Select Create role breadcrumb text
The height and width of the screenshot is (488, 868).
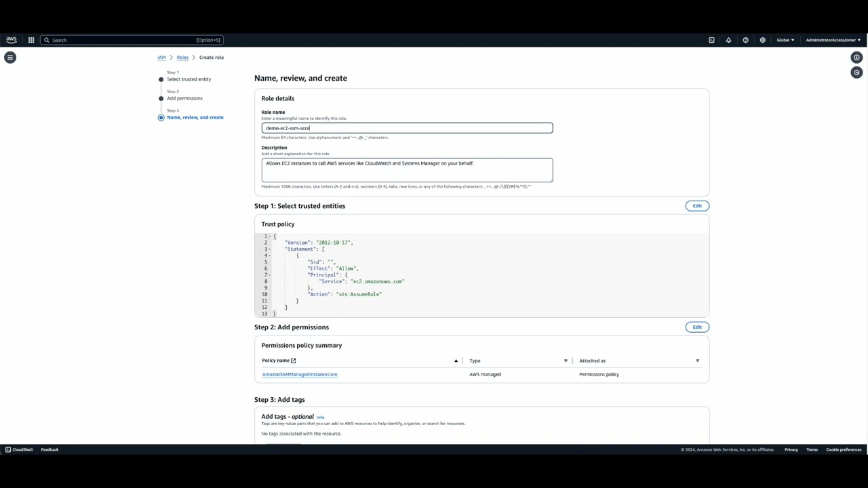point(212,58)
